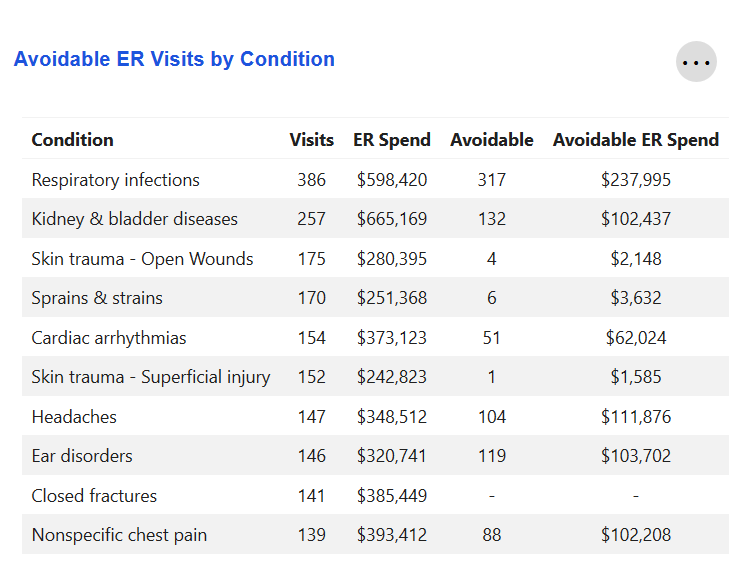The height and width of the screenshot is (576, 743).
Task: Click the Avoidable column header
Action: click(492, 140)
